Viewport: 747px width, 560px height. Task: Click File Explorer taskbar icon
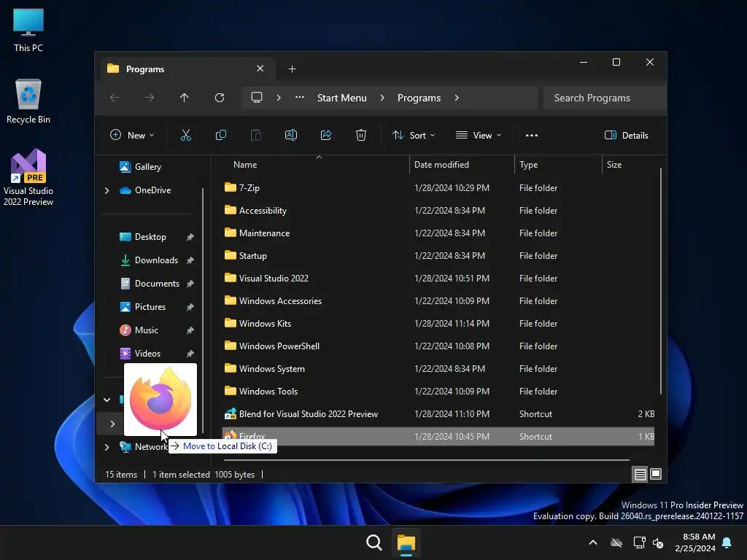406,542
